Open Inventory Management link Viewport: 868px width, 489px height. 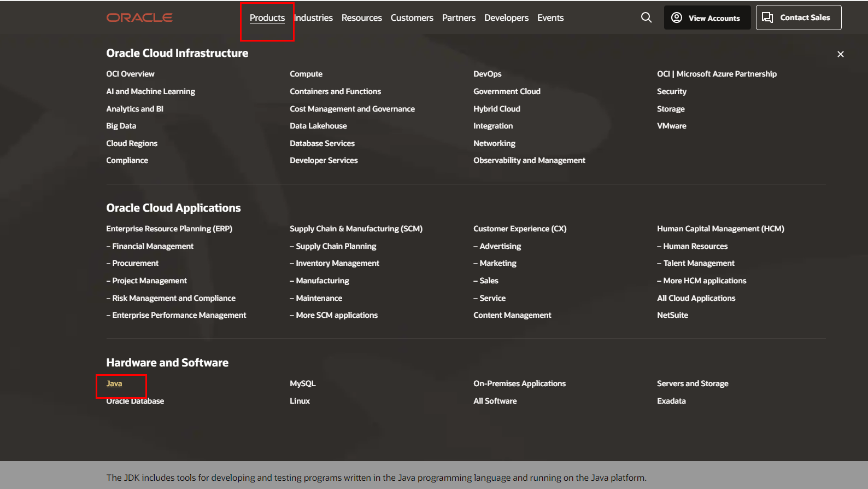pyautogui.click(x=335, y=263)
